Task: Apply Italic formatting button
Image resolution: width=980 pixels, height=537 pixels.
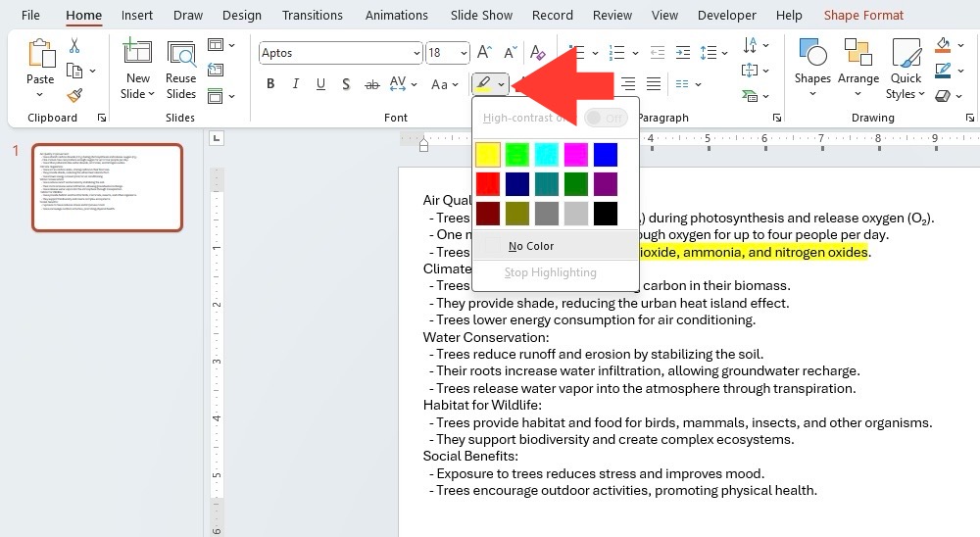Action: tap(295, 83)
